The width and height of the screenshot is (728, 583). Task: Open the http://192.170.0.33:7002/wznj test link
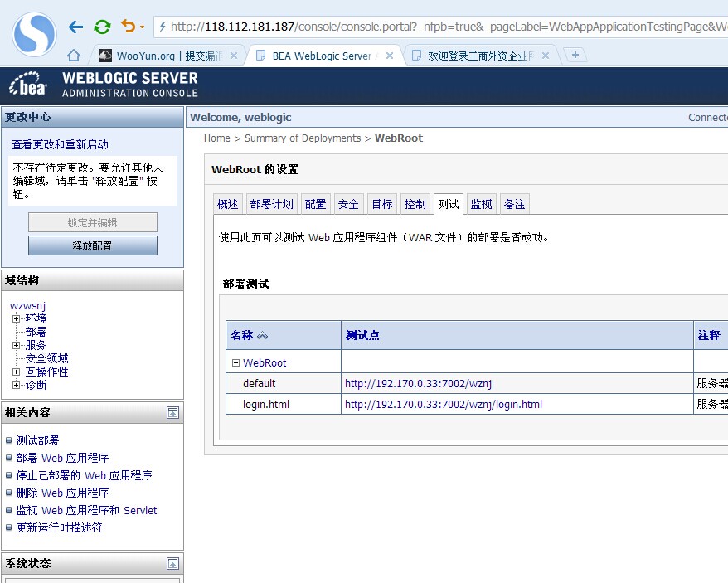[419, 384]
